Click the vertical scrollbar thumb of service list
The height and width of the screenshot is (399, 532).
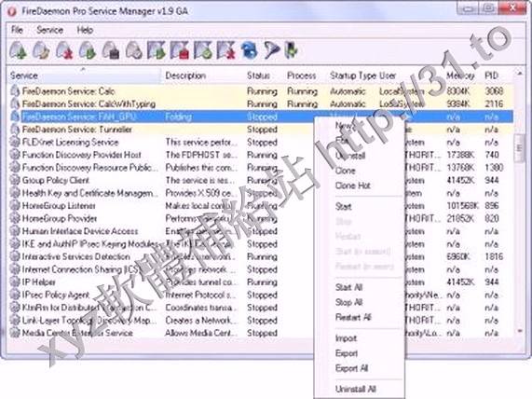[x=519, y=147]
